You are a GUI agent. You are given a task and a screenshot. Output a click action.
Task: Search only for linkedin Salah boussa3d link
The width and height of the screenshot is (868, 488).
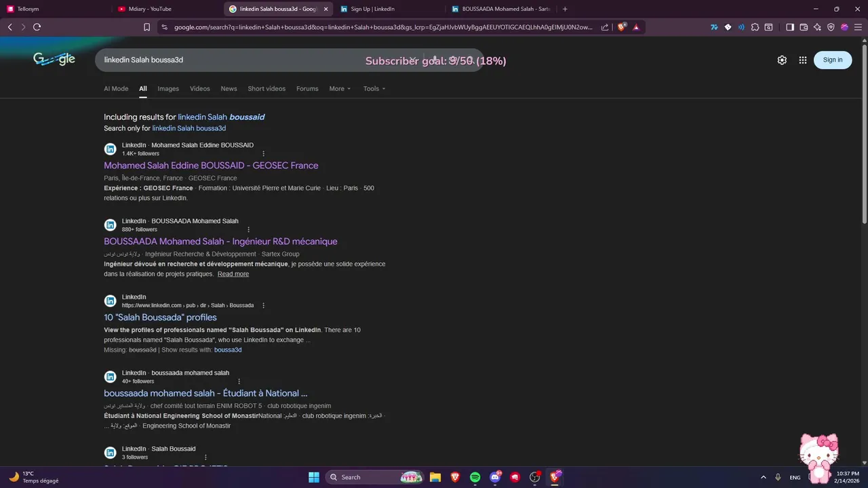189,128
